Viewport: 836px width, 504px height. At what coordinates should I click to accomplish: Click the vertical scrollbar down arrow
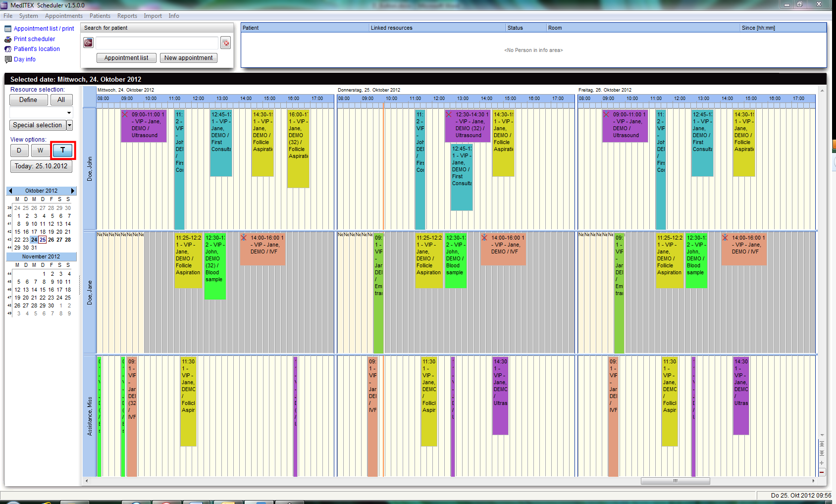point(822,435)
